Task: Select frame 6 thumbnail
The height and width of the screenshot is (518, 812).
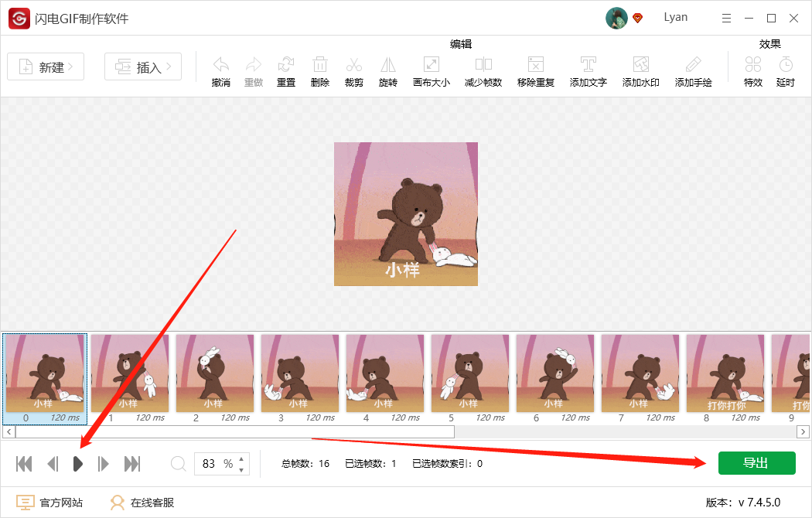Action: [555, 373]
